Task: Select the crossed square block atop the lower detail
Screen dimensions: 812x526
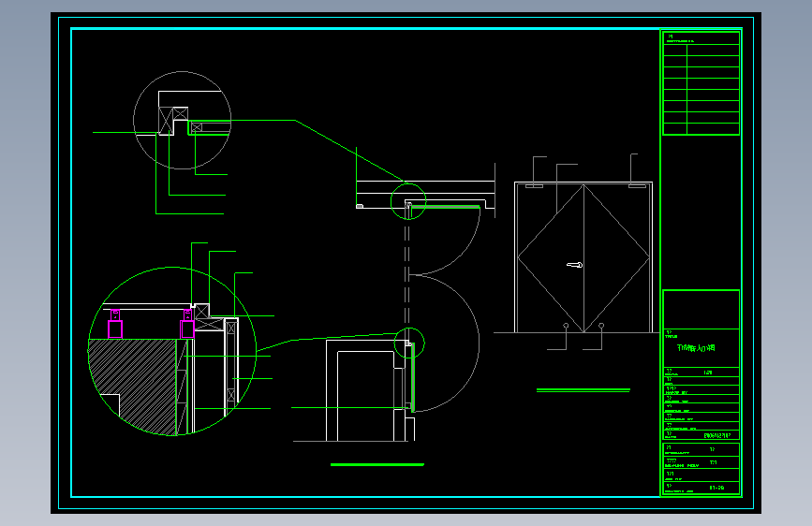Action: 202,311
